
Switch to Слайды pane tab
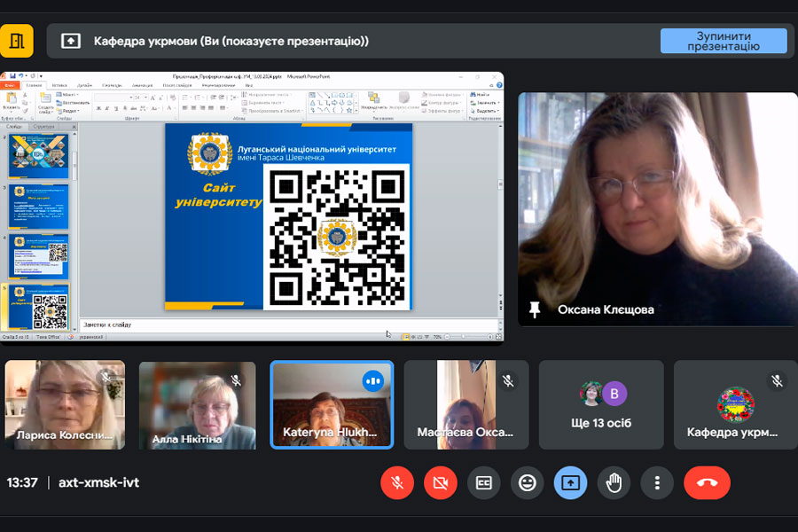(x=14, y=126)
